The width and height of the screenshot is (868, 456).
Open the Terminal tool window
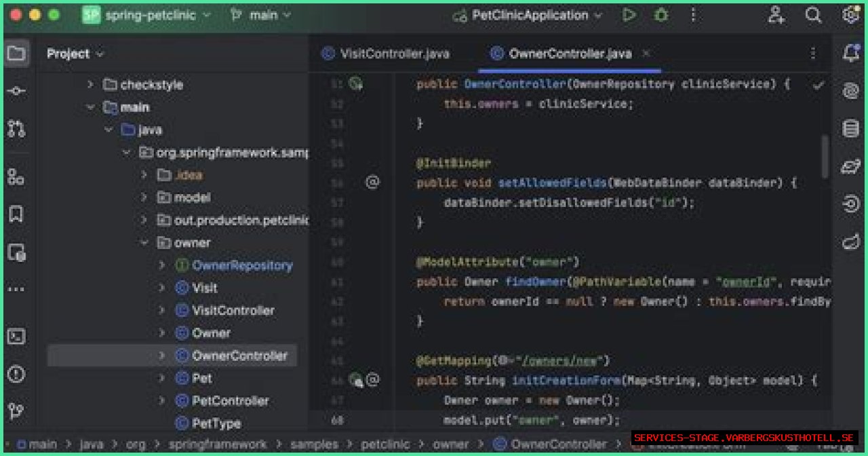coord(17,337)
